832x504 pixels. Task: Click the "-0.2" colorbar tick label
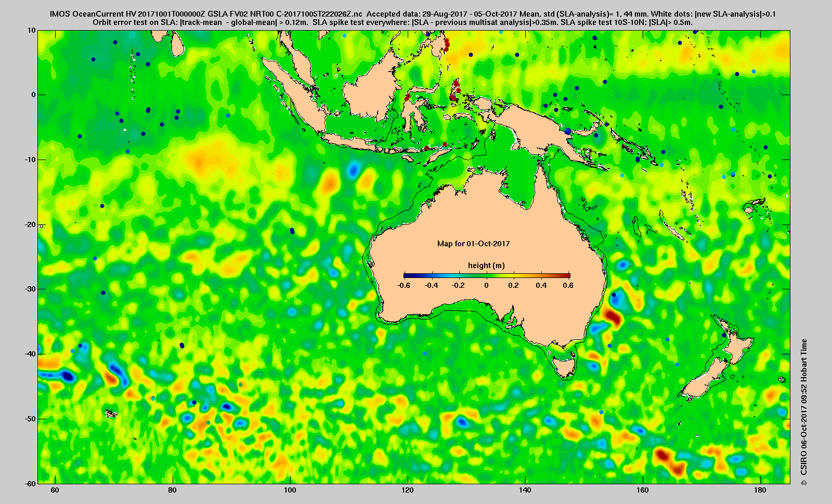click(458, 285)
